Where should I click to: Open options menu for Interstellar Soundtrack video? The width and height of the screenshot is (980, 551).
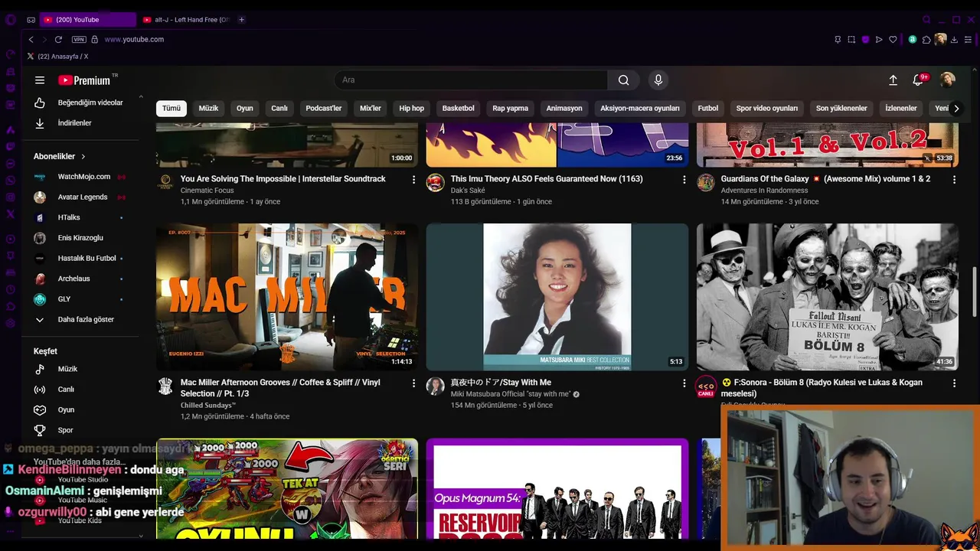click(x=413, y=179)
